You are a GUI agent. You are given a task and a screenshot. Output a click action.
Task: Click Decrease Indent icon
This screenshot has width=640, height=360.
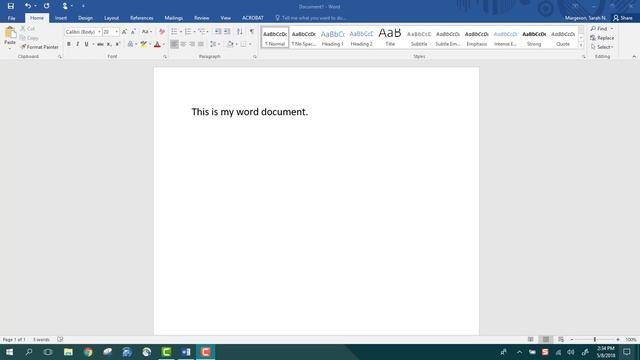pos(218,32)
